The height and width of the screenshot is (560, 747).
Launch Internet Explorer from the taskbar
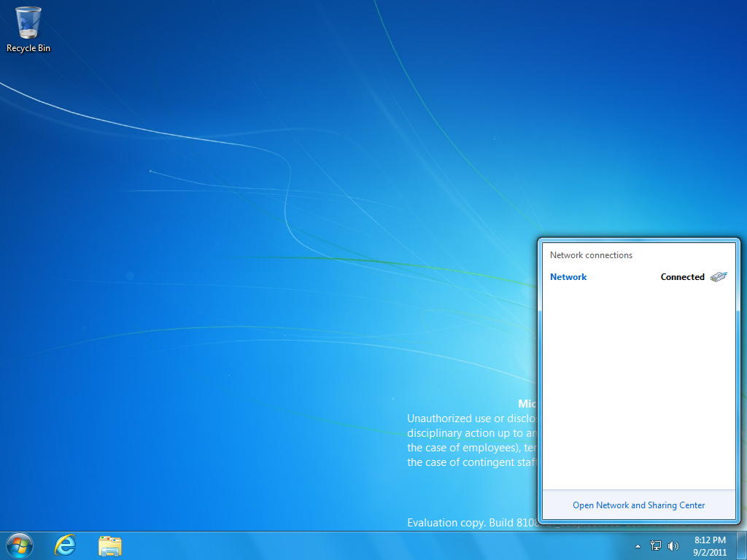coord(66,545)
